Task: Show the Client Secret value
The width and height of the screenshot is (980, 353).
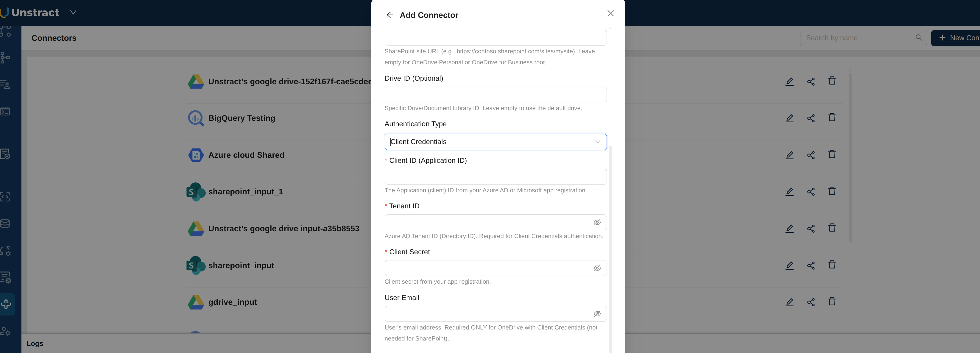Action: (x=597, y=268)
